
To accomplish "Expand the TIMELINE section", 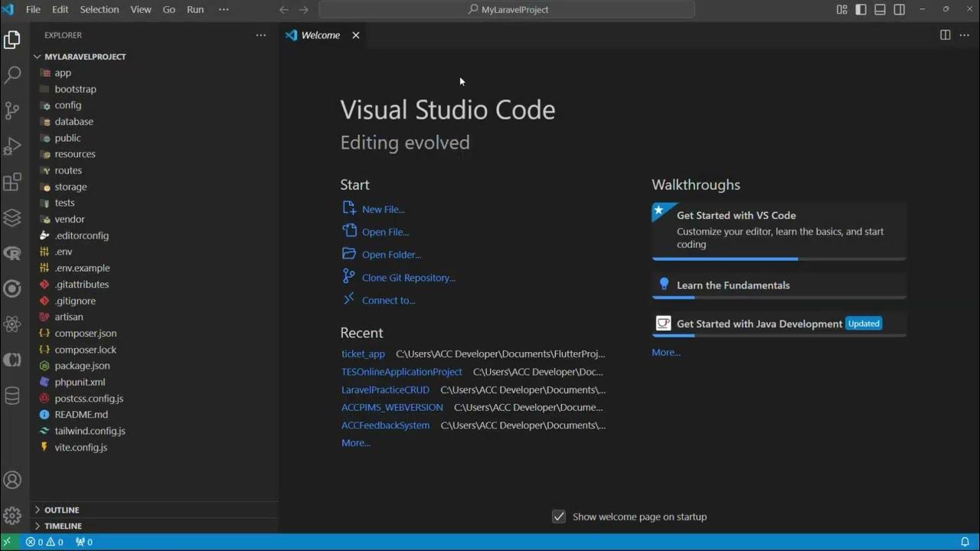I will [x=63, y=526].
